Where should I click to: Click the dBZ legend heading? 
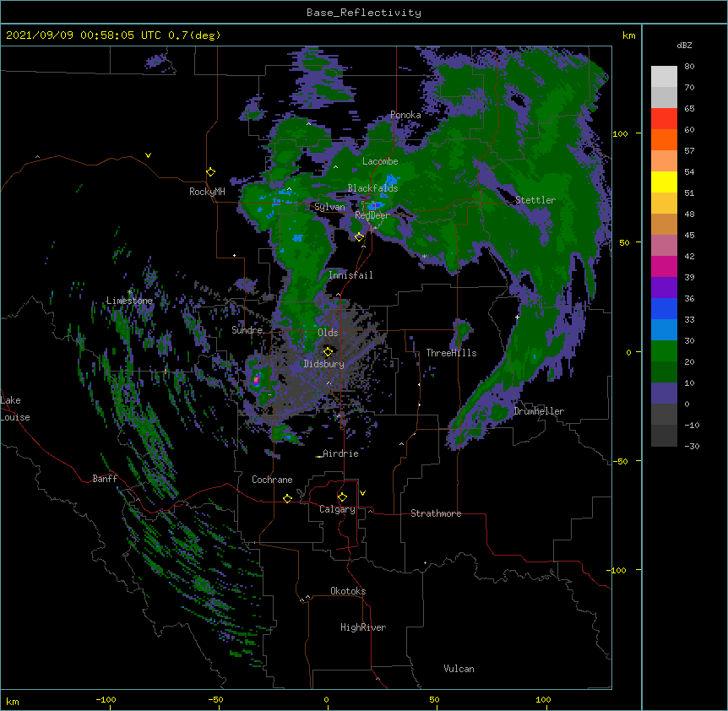click(684, 46)
